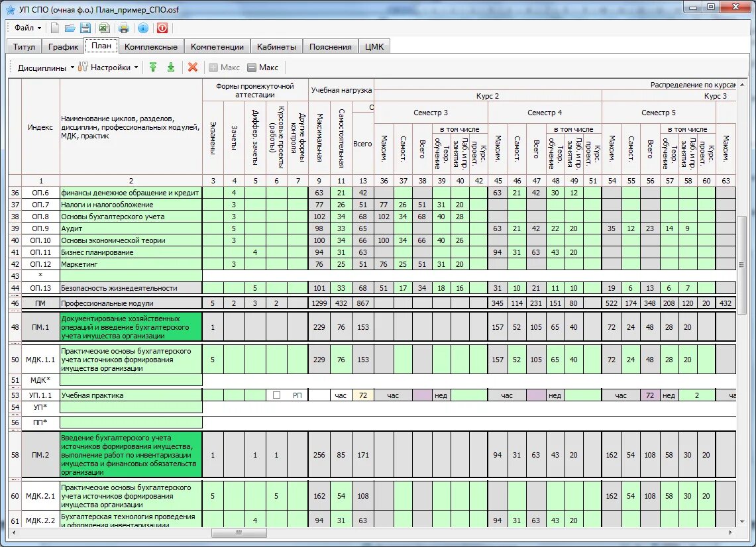Open the Компетенции tab

(217, 47)
